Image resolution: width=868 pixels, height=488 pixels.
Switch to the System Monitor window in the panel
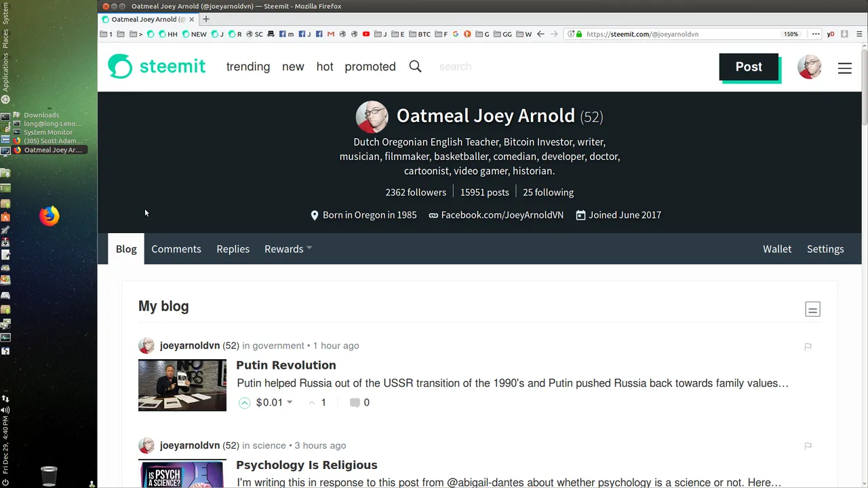pos(47,133)
